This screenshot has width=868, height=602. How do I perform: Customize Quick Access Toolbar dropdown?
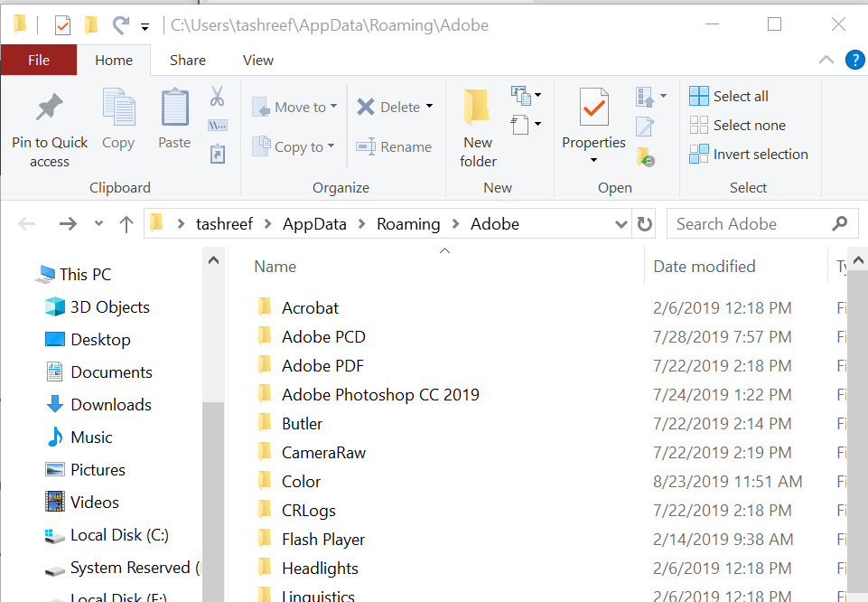pos(145,26)
